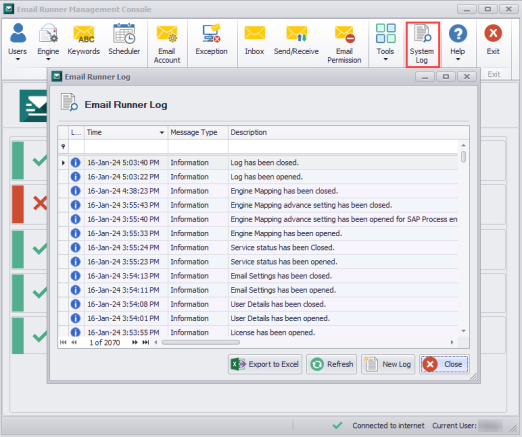Click info icon on 4:38:23 PM row
This screenshot has width=522, height=437.
tap(76, 191)
